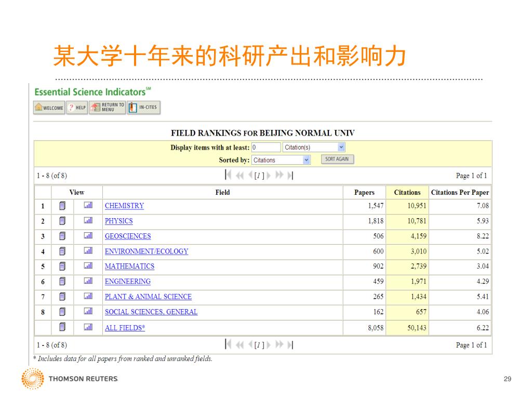The height and width of the screenshot is (399, 532).
Task: View papers document icon for Geosciences row
Action: 62,236
